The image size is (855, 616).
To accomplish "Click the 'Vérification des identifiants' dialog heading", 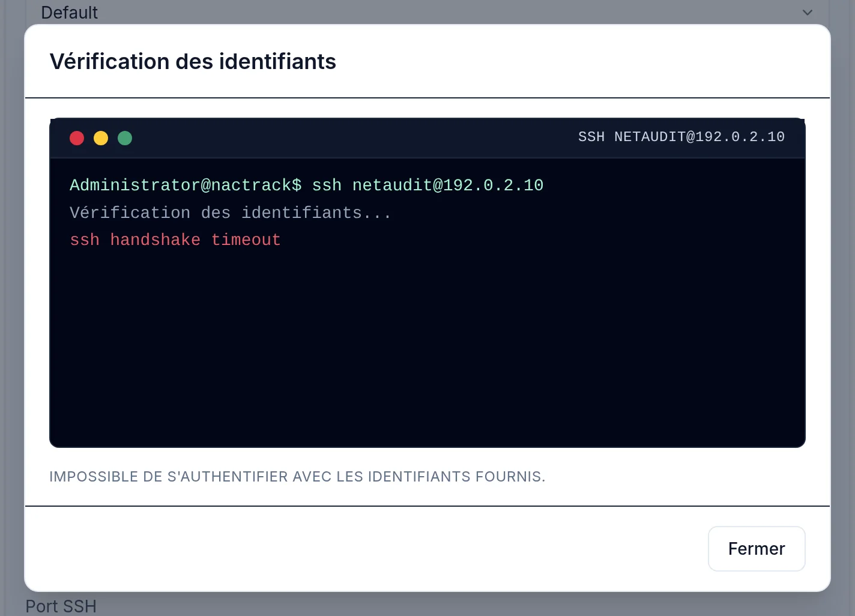I will pos(193,61).
